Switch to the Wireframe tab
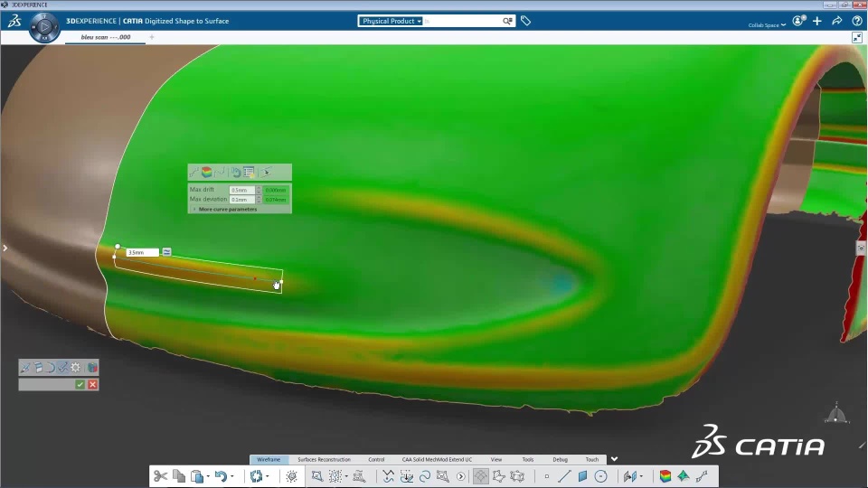This screenshot has width=868, height=488. (x=269, y=459)
